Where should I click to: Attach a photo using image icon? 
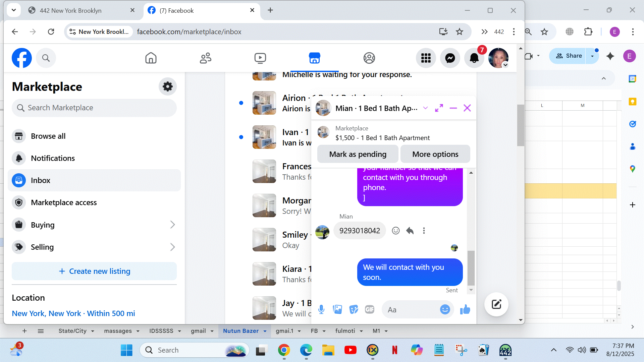coord(337,309)
